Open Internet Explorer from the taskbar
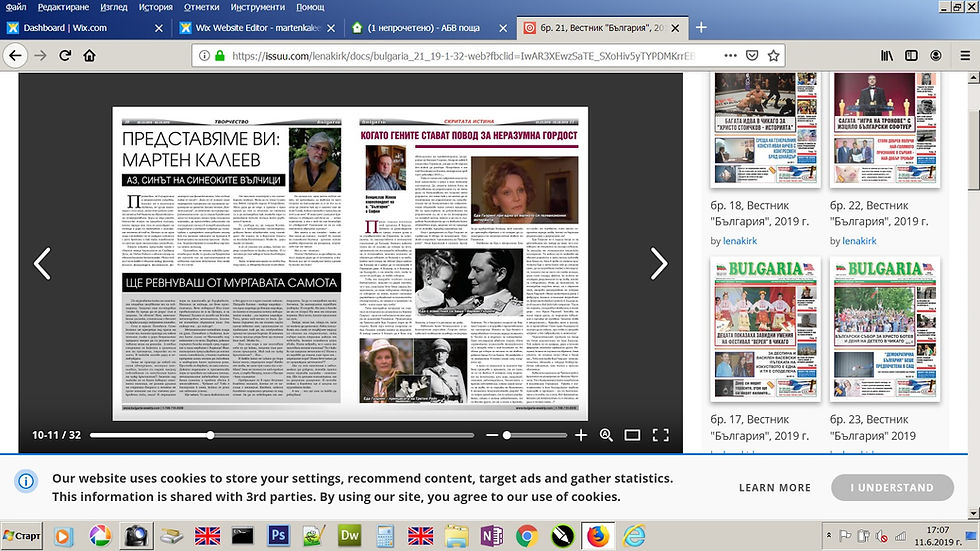The image size is (980, 551). click(634, 535)
